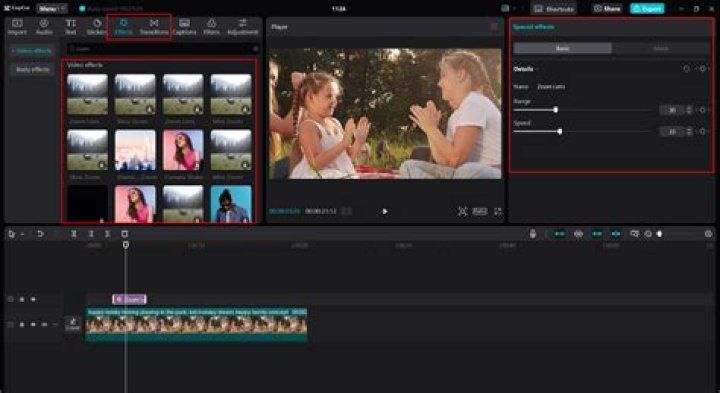Hide the effect track

coord(33,299)
